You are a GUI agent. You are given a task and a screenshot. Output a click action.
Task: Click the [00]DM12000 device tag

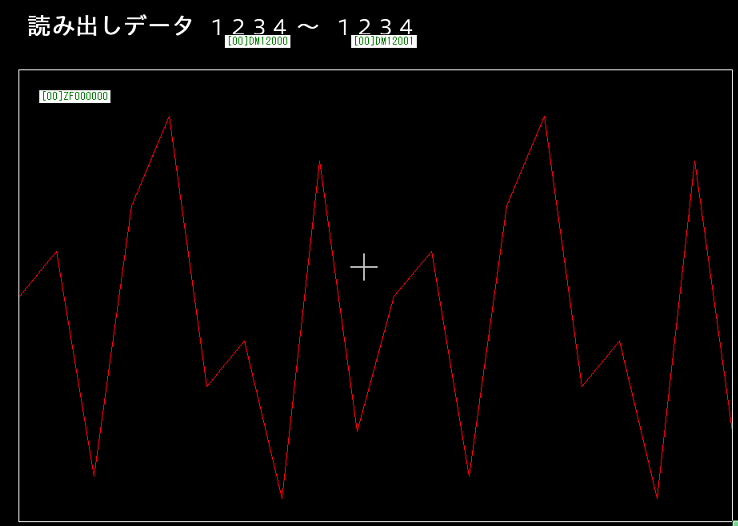tap(257, 41)
